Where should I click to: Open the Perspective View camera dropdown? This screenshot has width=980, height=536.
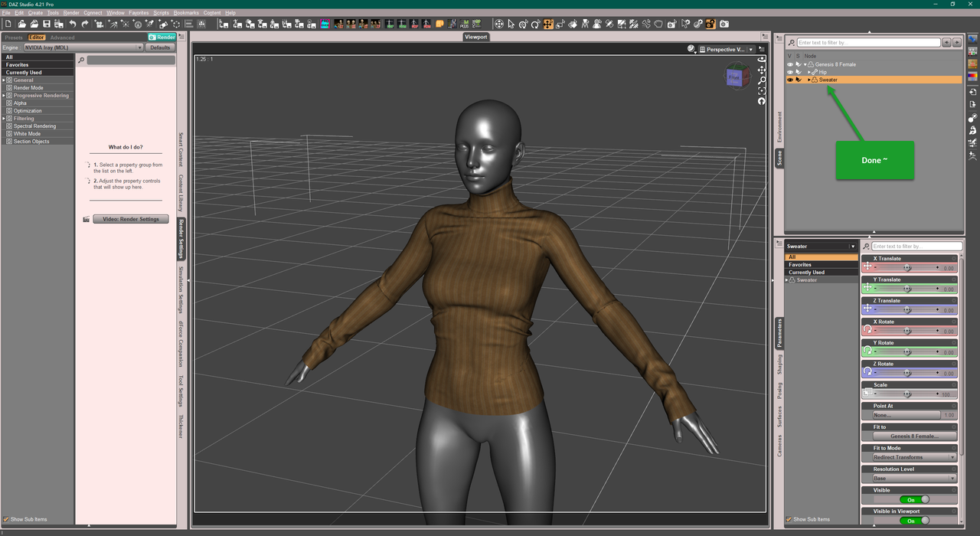click(726, 49)
